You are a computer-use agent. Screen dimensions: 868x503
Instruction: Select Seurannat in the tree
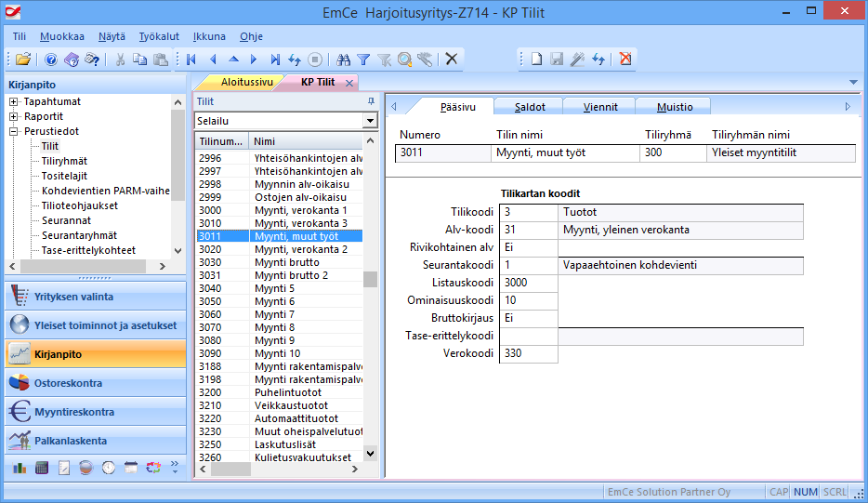click(66, 220)
